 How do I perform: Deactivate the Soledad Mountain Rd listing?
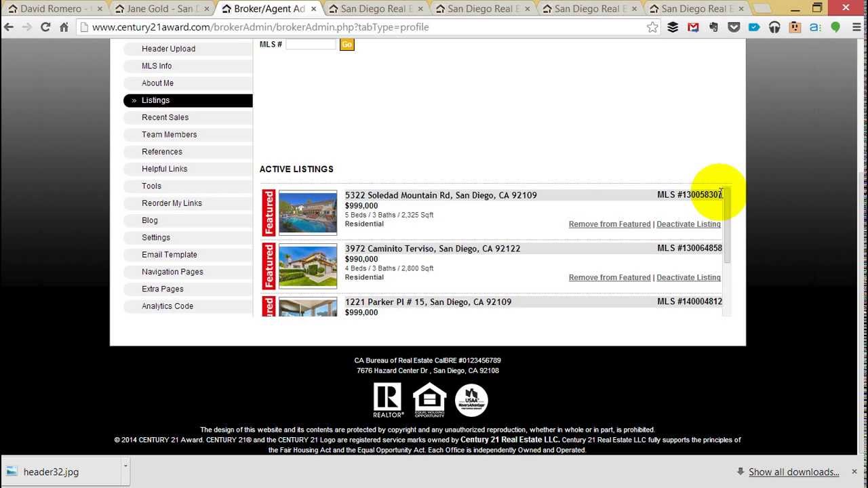688,224
